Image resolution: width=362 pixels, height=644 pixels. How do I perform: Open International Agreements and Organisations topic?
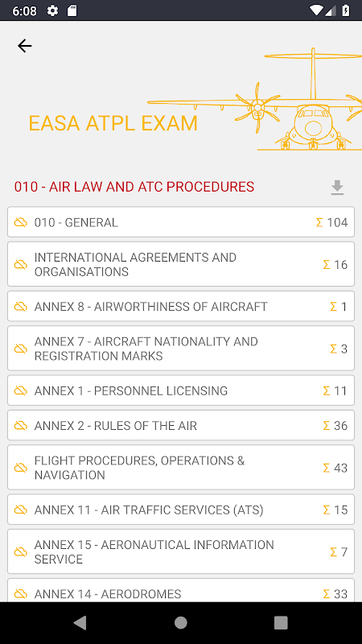(x=181, y=264)
